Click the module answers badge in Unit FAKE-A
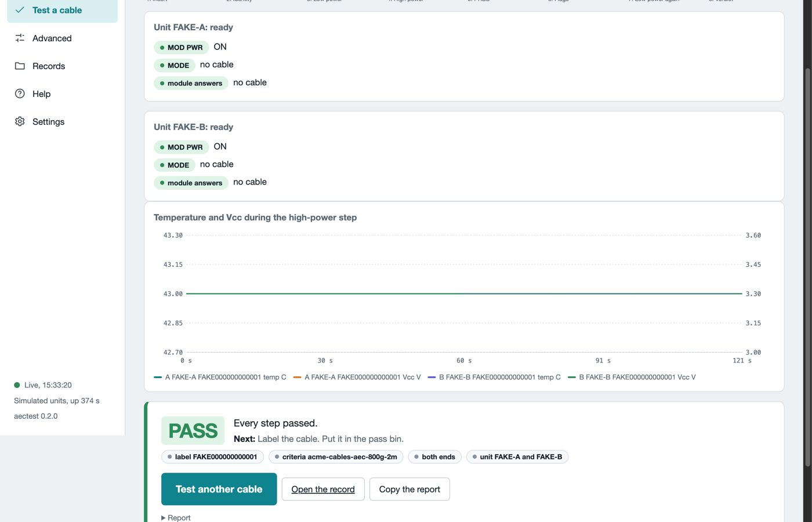Image resolution: width=812 pixels, height=522 pixels. [191, 83]
